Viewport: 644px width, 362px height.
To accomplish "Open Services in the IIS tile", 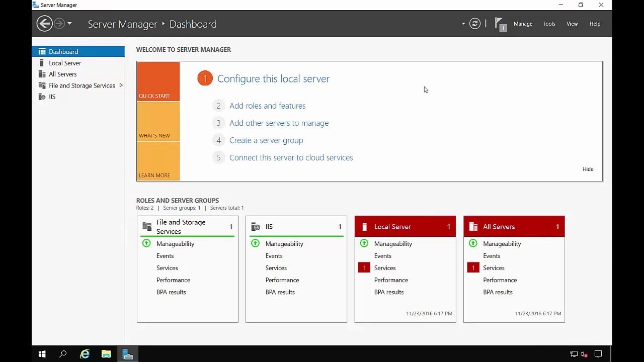I will pos(276,268).
